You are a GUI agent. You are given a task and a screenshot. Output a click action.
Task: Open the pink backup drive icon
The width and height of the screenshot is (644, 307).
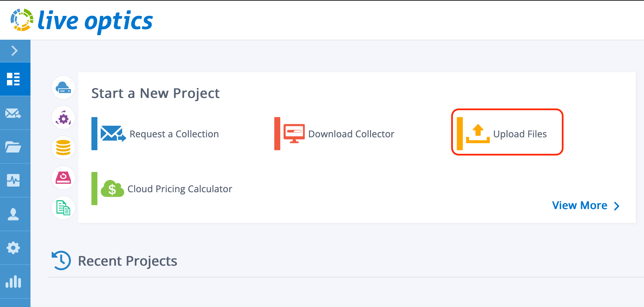(x=63, y=178)
